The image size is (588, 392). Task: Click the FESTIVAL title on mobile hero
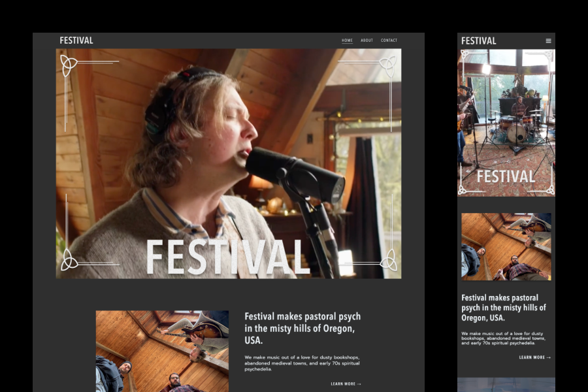506,176
